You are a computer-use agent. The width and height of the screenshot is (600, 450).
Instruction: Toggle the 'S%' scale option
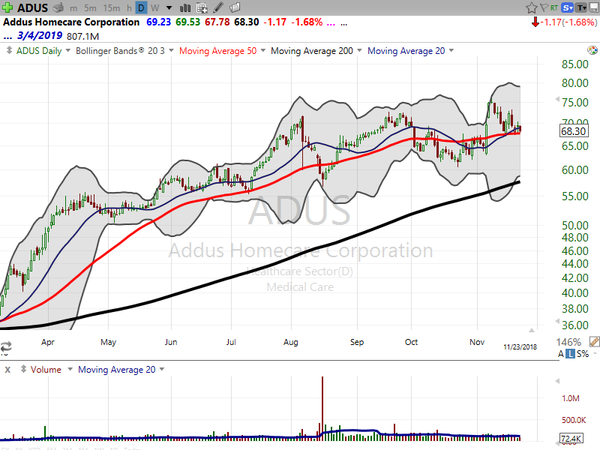point(583,354)
